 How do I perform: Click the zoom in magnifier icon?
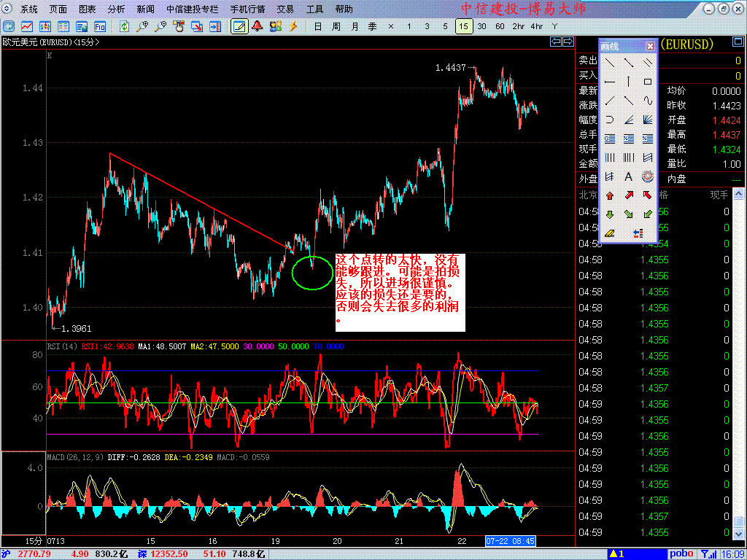tap(142, 26)
